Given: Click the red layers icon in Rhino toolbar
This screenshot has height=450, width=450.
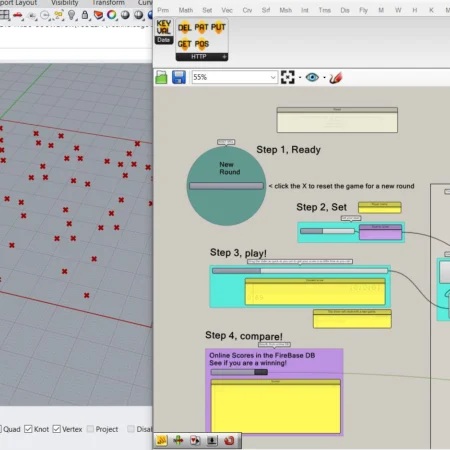Looking at the screenshot, I should point(98,15).
